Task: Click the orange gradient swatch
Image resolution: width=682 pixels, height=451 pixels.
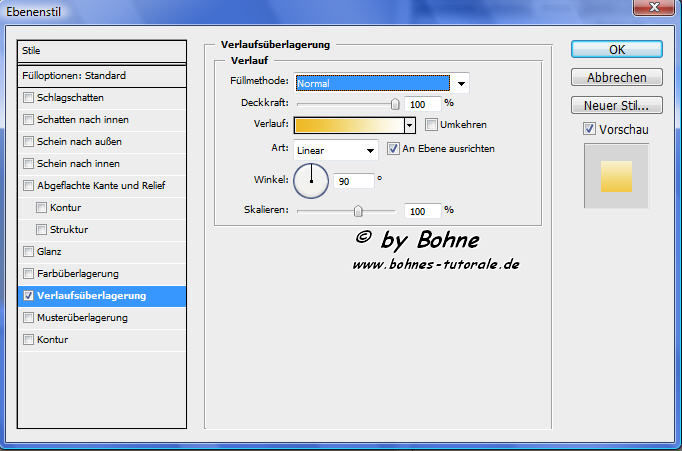Action: pos(349,125)
